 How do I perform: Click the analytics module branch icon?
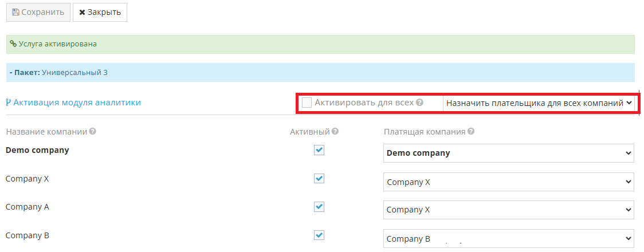point(9,103)
